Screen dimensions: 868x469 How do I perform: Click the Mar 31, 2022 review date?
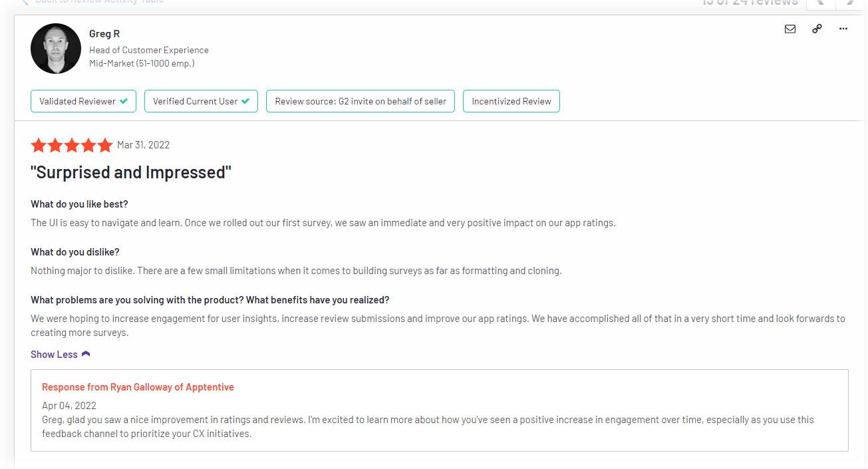click(x=143, y=145)
